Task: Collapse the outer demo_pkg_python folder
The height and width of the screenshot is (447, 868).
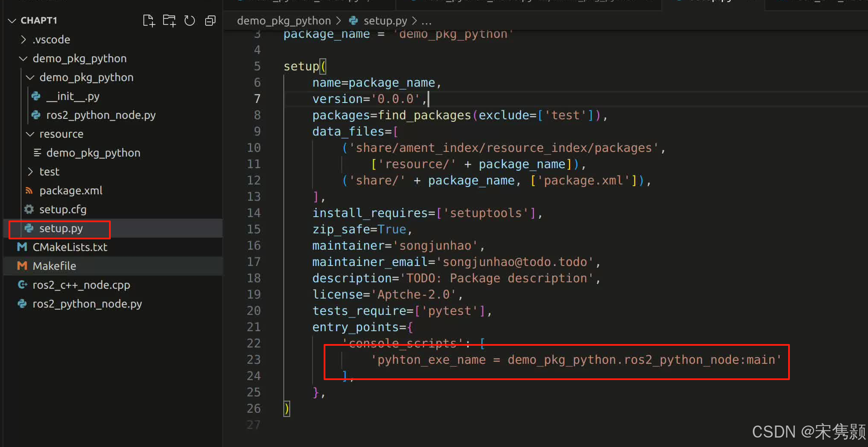Action: (x=23, y=58)
